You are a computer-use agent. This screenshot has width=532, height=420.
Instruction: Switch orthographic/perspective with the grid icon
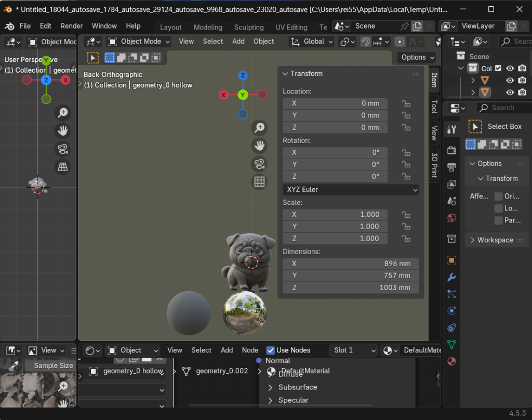point(259,181)
